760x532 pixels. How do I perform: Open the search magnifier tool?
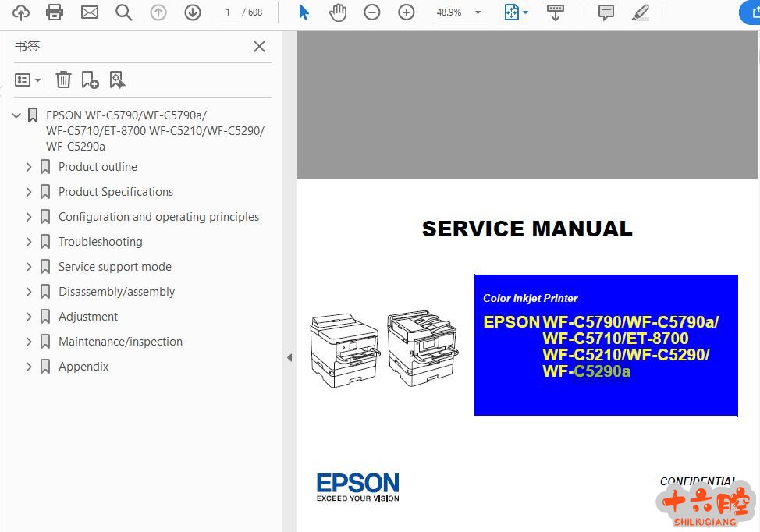[x=124, y=12]
